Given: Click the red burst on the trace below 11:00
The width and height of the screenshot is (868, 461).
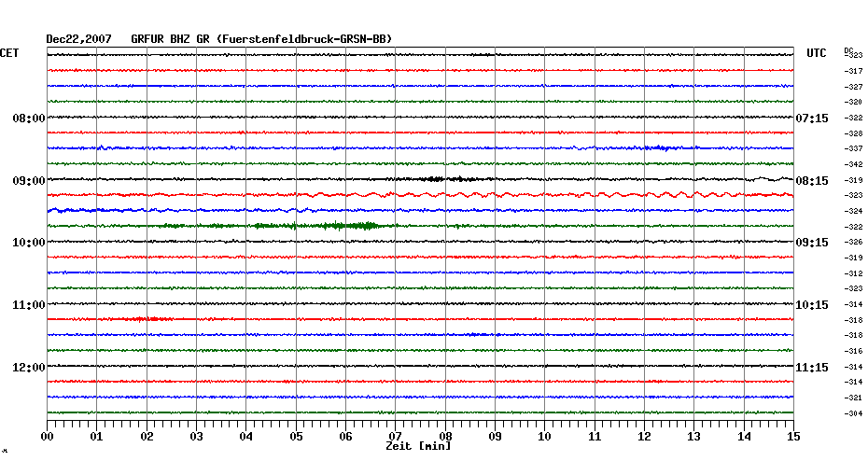Looking at the screenshot, I should point(147,319).
